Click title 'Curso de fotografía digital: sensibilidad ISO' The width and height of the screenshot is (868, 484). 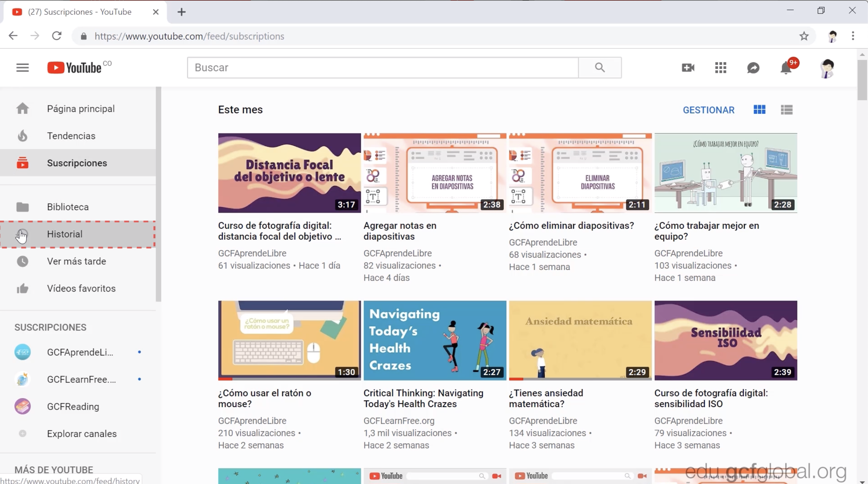pyautogui.click(x=711, y=398)
